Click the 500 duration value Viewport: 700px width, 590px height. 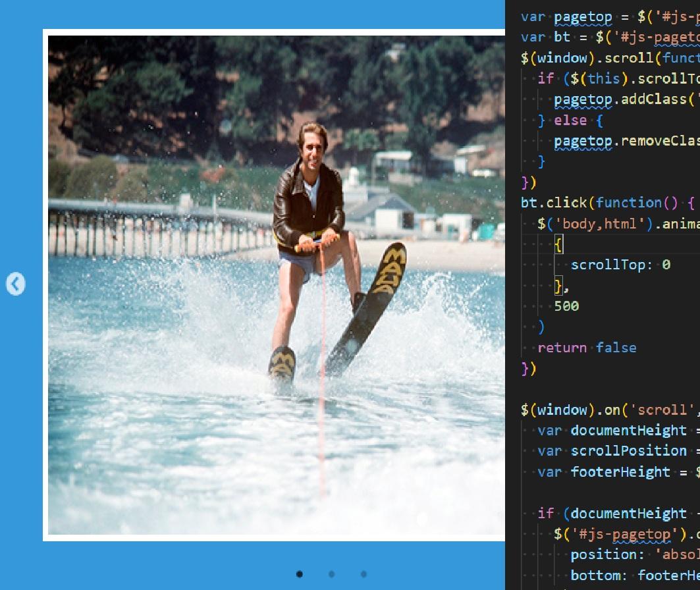(x=566, y=306)
